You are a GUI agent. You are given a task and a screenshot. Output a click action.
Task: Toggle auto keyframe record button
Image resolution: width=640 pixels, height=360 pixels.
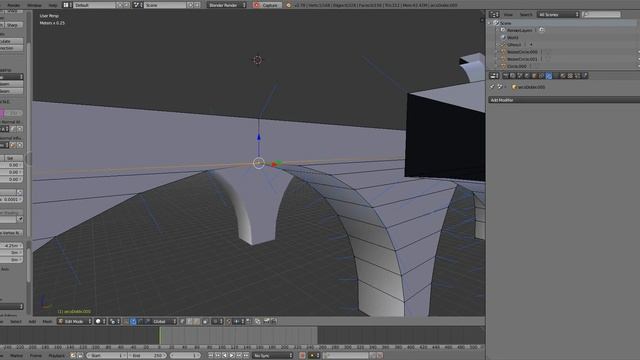pyautogui.click(x=302, y=356)
